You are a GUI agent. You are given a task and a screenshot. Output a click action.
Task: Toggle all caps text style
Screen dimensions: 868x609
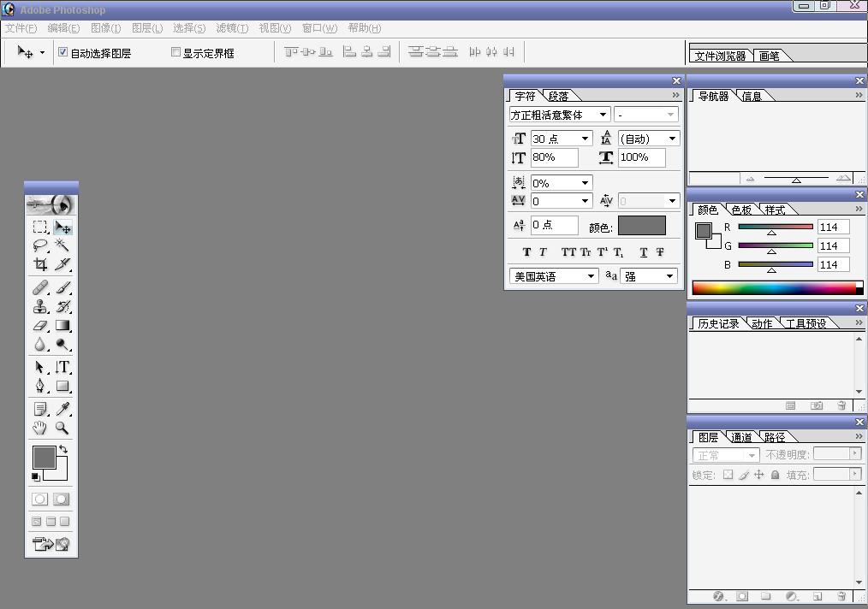pyautogui.click(x=568, y=252)
